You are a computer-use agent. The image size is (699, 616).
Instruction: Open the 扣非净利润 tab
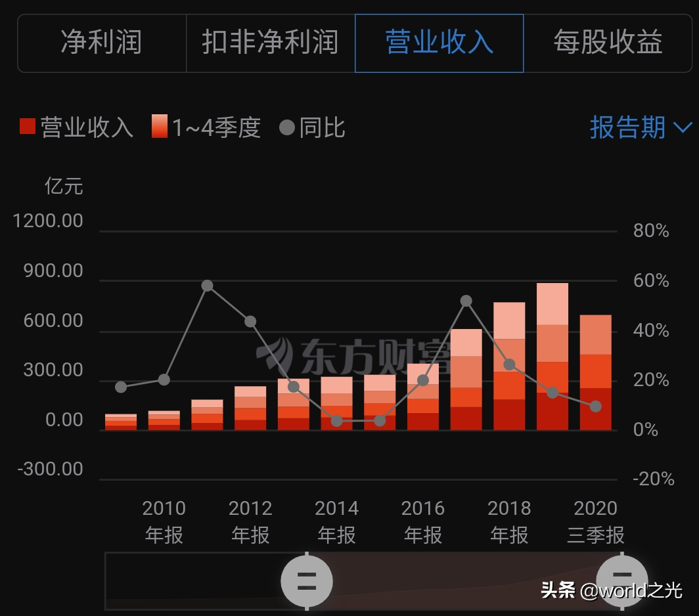point(270,42)
